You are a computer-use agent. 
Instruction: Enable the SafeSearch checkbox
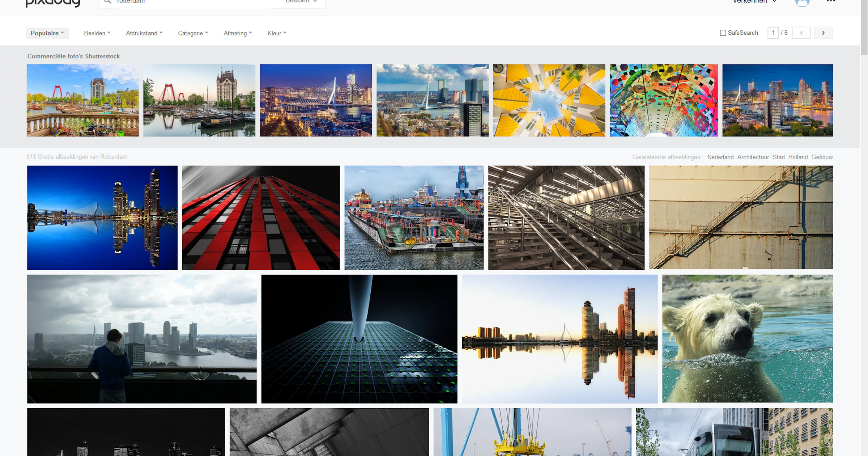tap(723, 33)
